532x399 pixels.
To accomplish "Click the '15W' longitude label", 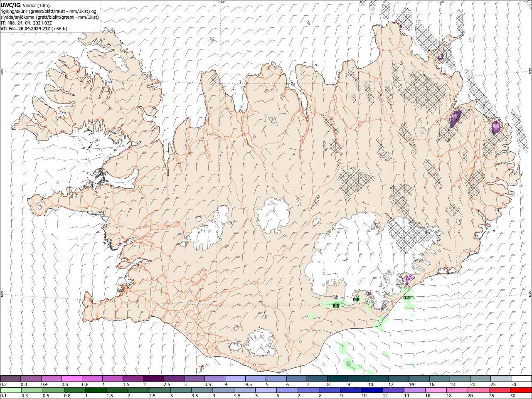I will (440, 2).
